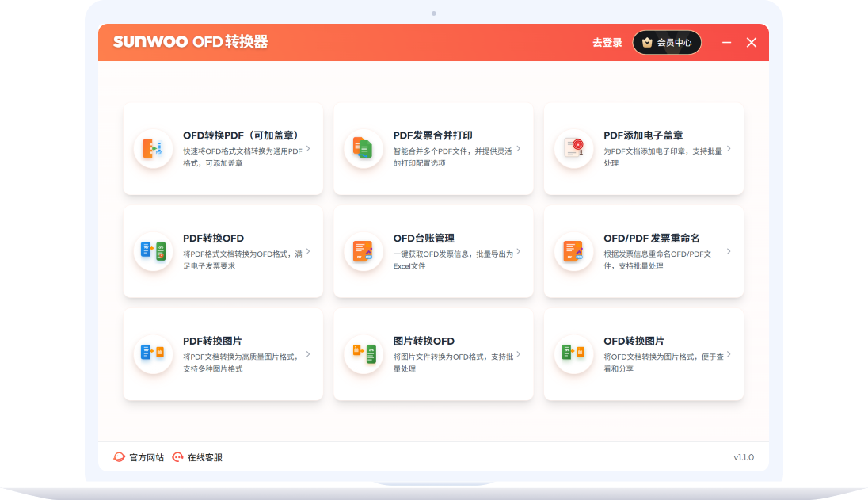Click the 图片转换OFD green icon
The height and width of the screenshot is (500, 868).
(x=363, y=353)
